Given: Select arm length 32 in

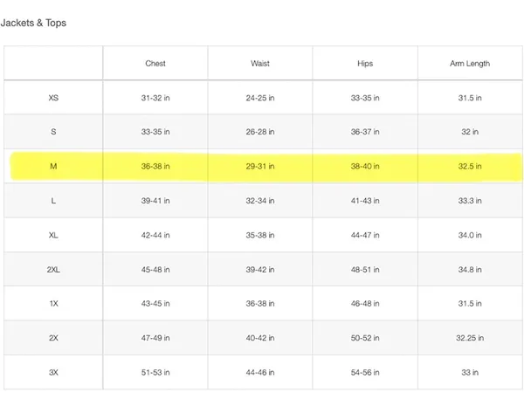Looking at the screenshot, I should pyautogui.click(x=470, y=132).
